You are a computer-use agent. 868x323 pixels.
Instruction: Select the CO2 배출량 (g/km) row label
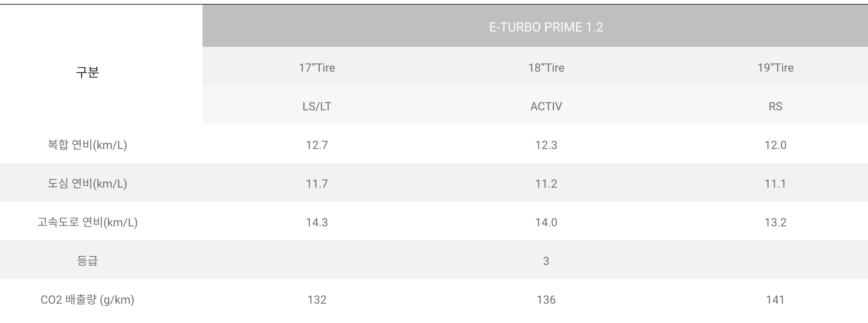point(87,300)
